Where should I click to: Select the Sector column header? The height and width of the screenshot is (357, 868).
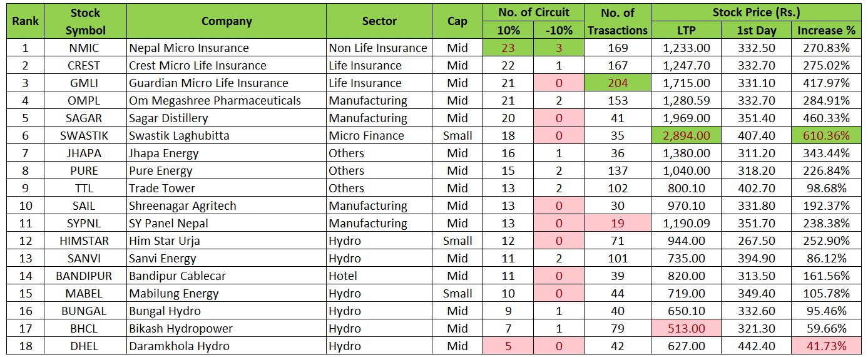click(x=379, y=21)
